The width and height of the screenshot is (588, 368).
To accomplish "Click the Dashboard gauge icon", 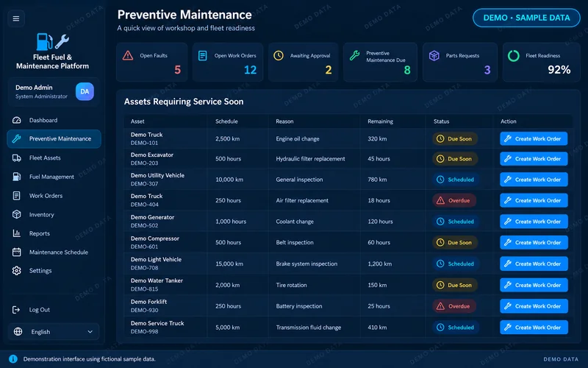I will (16, 120).
